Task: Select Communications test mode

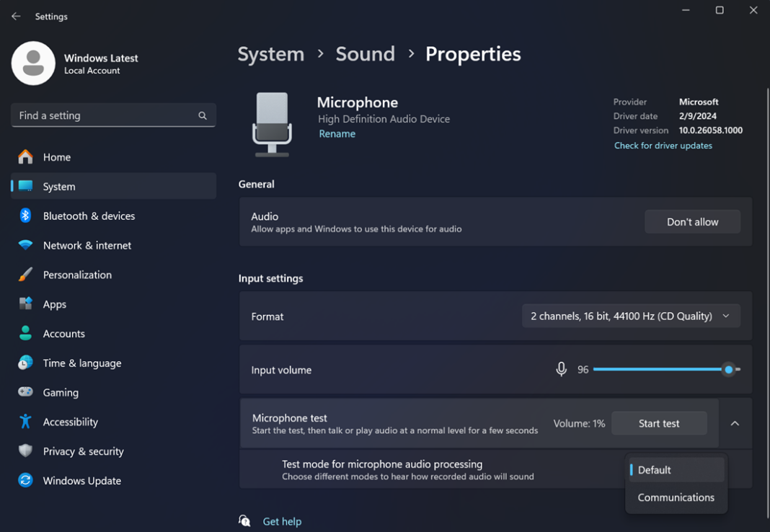Action: point(676,497)
